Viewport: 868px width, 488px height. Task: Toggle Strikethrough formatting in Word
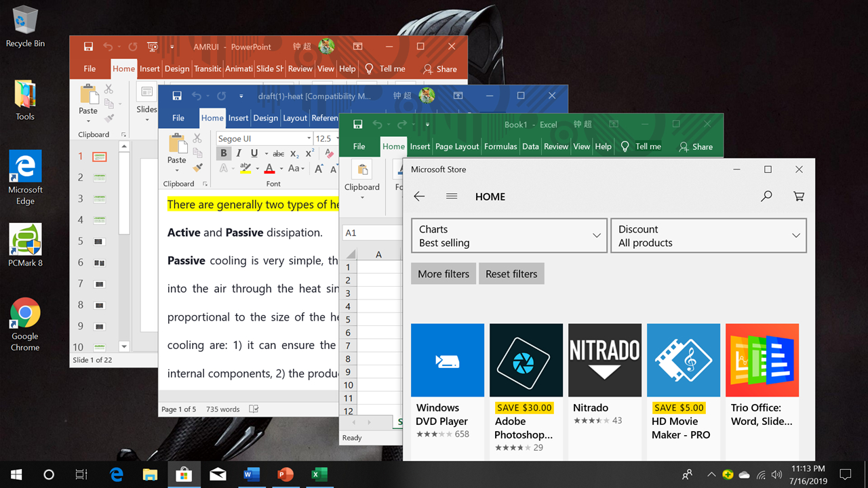278,153
